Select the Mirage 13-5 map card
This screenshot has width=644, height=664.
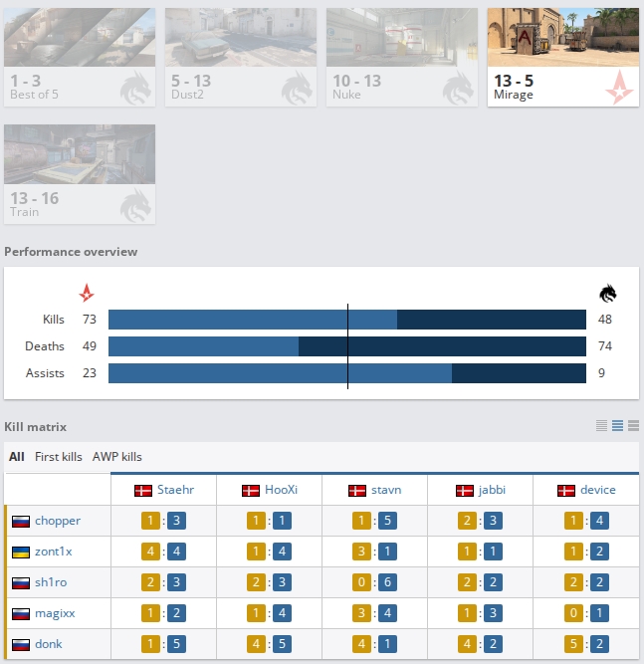563,57
